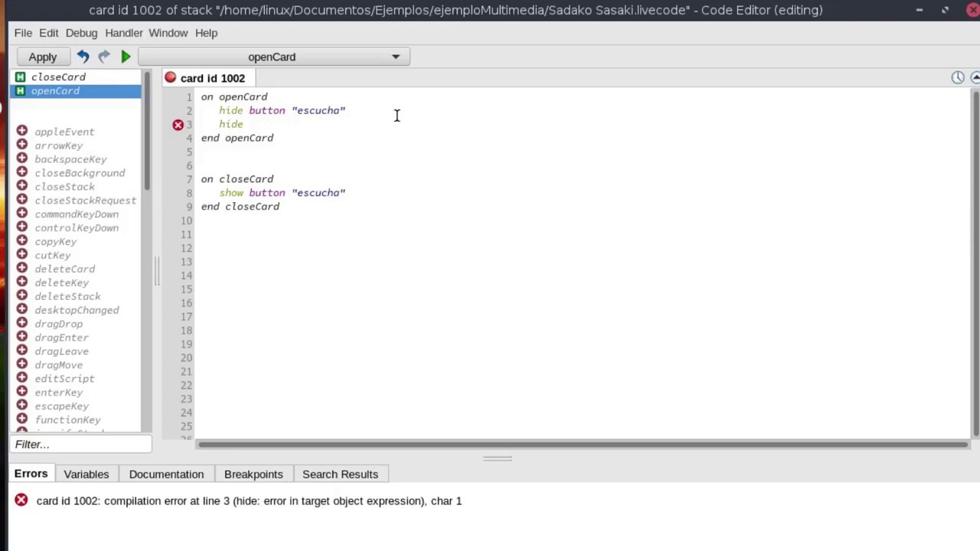Viewport: 980px width, 551px height.
Task: Click the escapeKey entry in handler list
Action: click(x=61, y=406)
